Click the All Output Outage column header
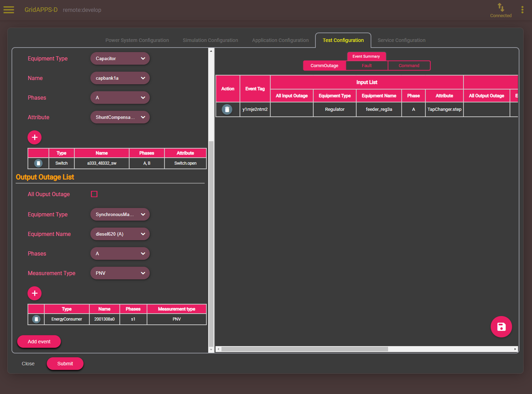The width and height of the screenshot is (532, 394). (487, 96)
